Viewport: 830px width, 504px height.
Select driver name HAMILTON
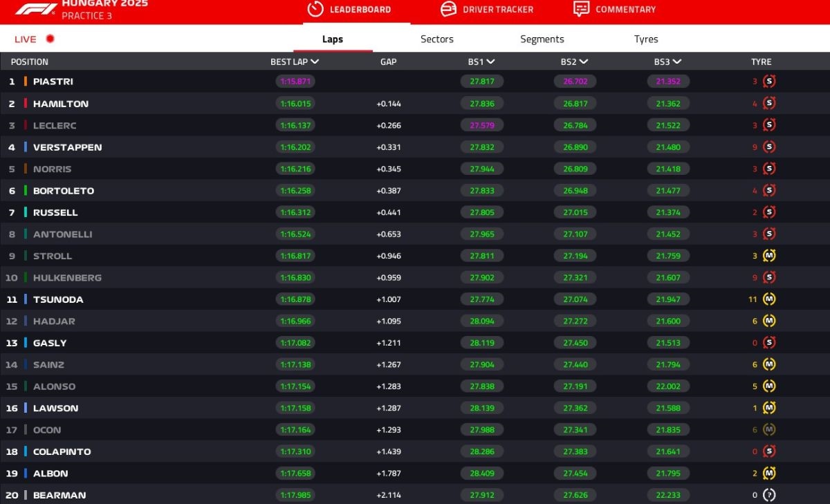(61, 104)
